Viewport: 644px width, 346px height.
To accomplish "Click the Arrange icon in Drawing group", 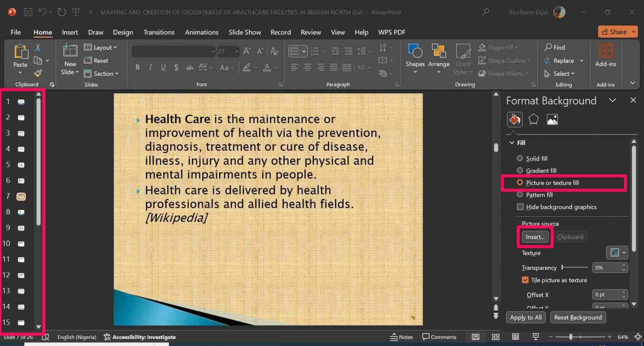I will tap(439, 52).
